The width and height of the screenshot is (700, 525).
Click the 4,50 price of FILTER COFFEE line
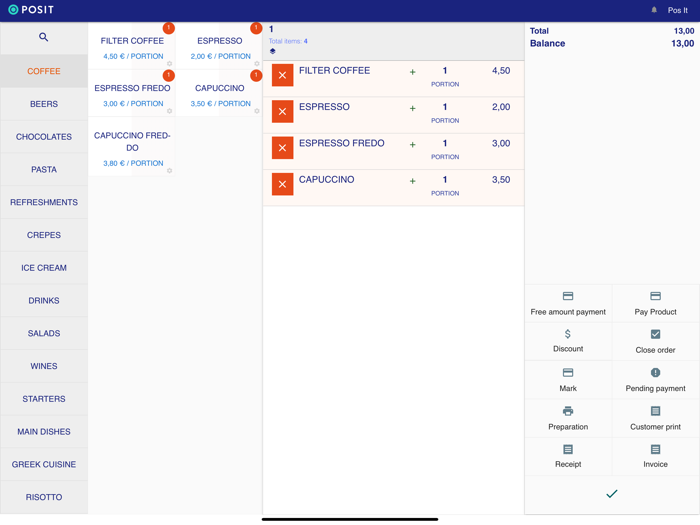501,71
